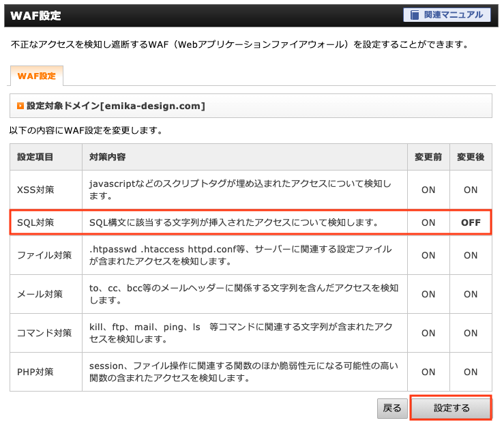
Task: Click the 変更前 ON value for メール対策
Action: tap(428, 294)
